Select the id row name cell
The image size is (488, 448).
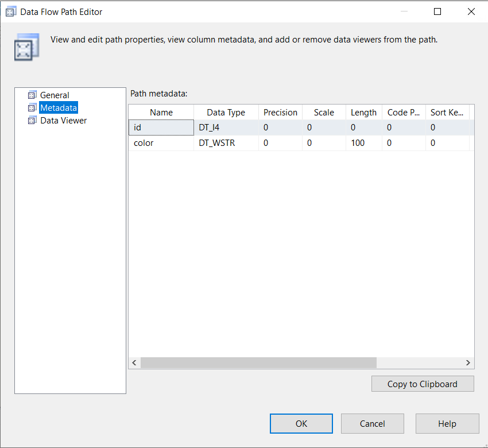[161, 128]
